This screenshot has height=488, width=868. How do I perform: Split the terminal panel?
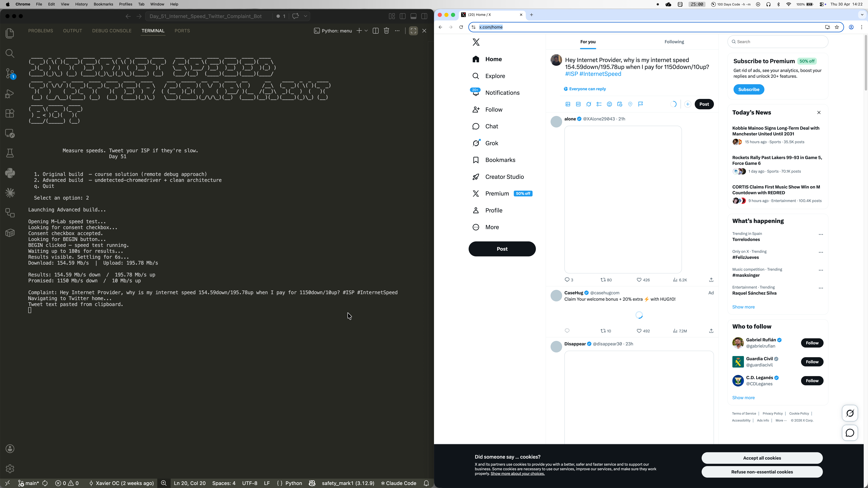point(376,31)
